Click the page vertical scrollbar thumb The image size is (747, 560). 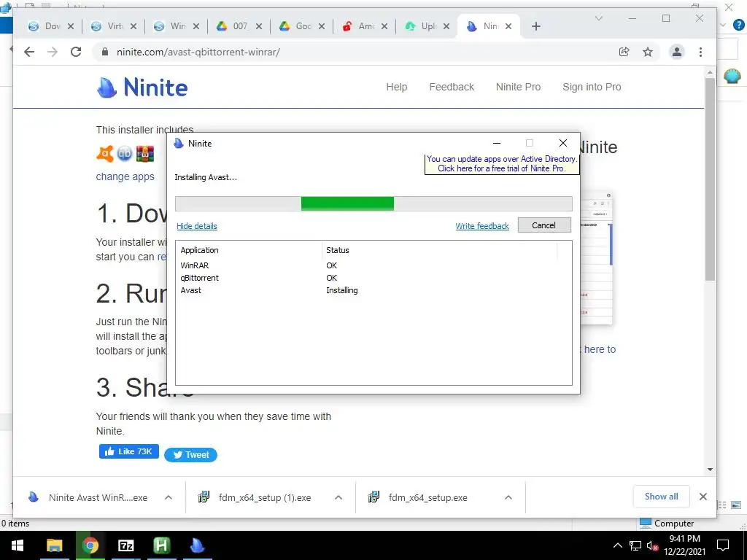click(710, 179)
